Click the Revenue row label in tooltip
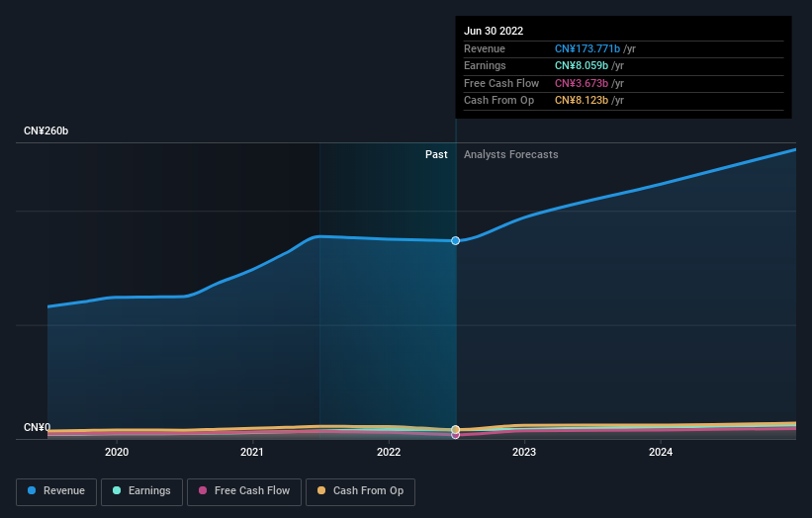Screen dimensions: 812x518 (x=485, y=48)
